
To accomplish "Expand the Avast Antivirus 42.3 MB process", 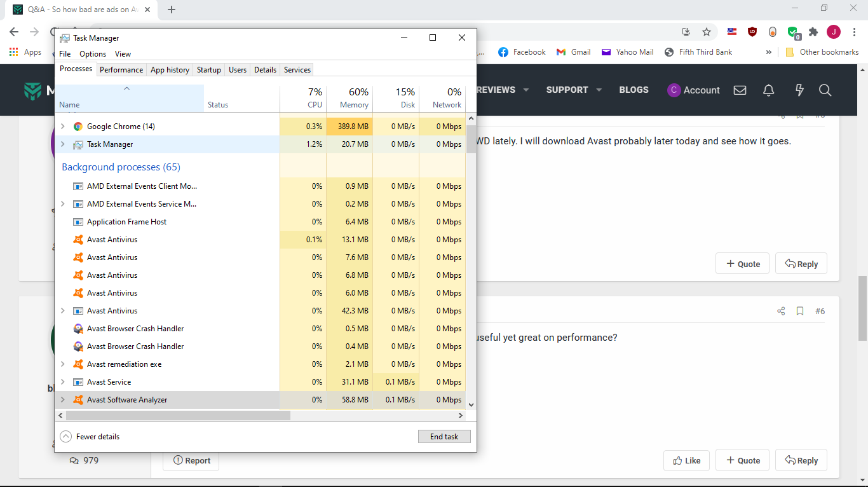I will click(x=62, y=311).
